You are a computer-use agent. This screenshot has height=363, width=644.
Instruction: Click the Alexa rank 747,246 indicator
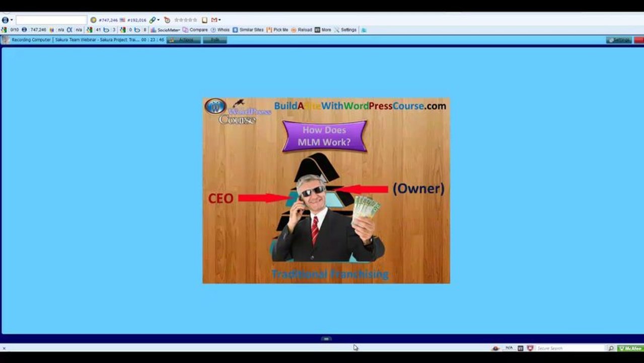(34, 30)
